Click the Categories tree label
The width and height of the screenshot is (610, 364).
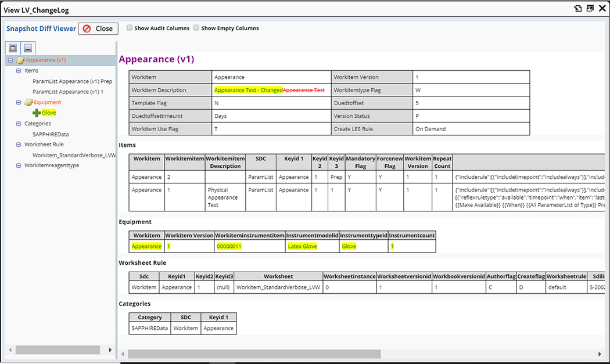click(x=37, y=123)
